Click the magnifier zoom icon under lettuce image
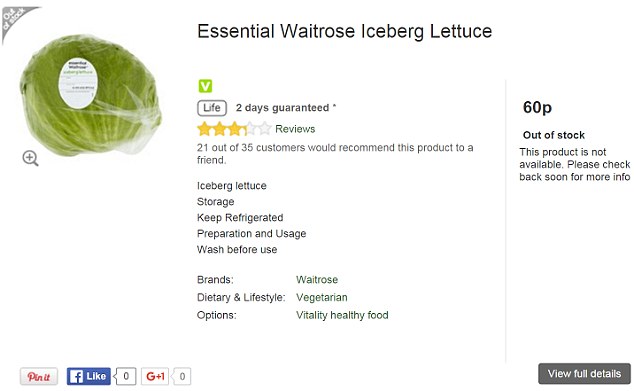This screenshot has width=634, height=391. click(30, 158)
